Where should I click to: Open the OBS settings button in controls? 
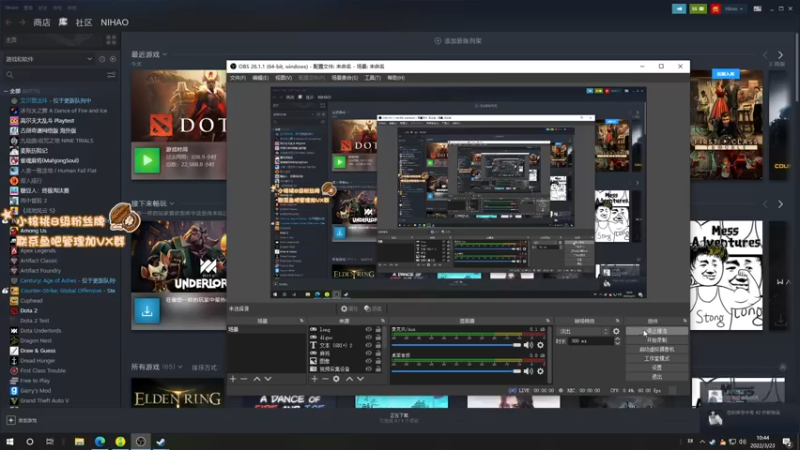[x=657, y=368]
